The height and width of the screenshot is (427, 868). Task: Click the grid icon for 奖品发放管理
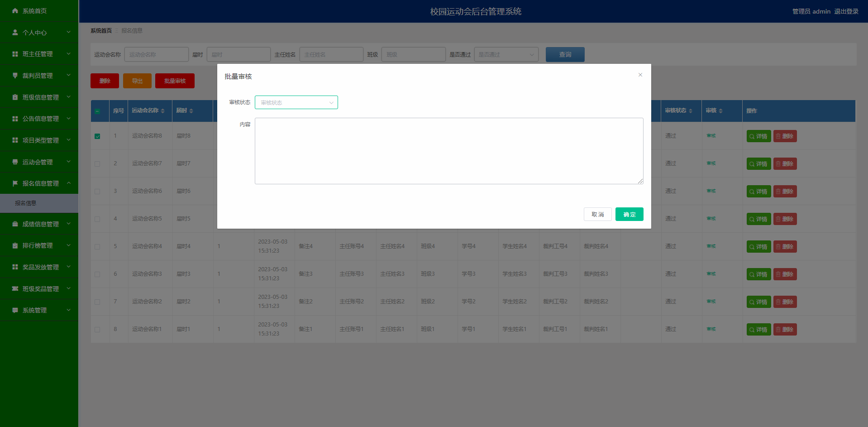[x=15, y=267]
